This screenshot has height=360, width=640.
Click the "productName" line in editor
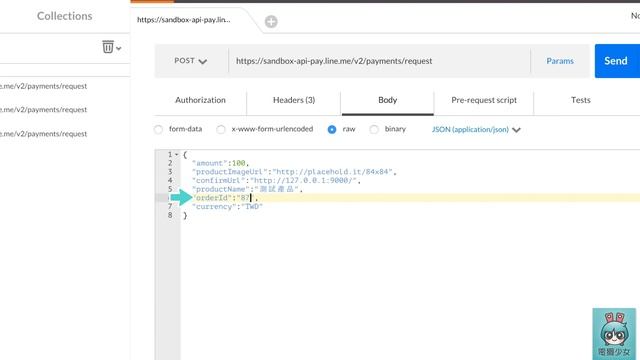tap(247, 189)
